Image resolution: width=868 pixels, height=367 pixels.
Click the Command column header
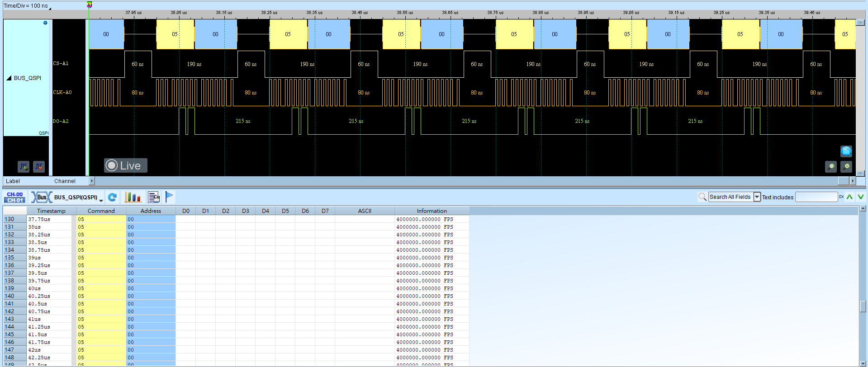coord(101,211)
